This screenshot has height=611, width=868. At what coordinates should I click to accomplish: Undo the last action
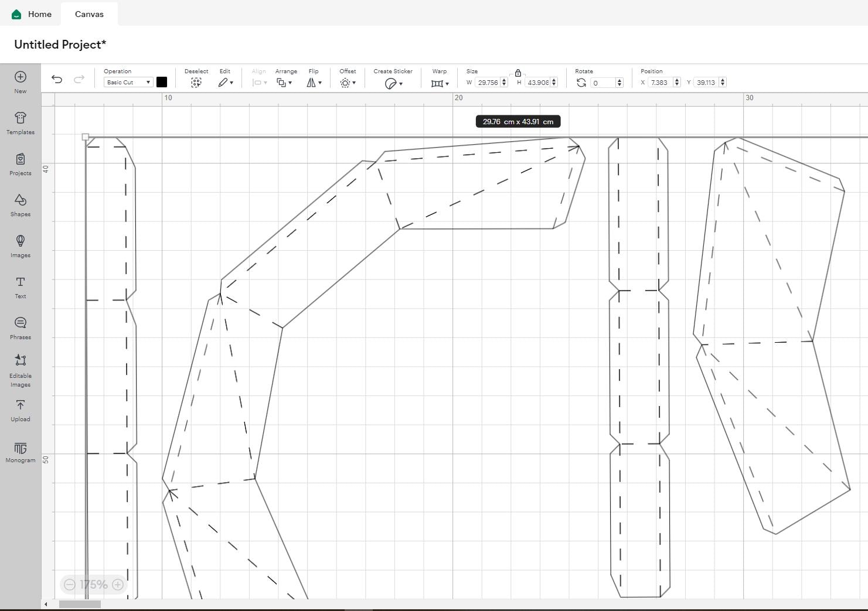tap(57, 79)
